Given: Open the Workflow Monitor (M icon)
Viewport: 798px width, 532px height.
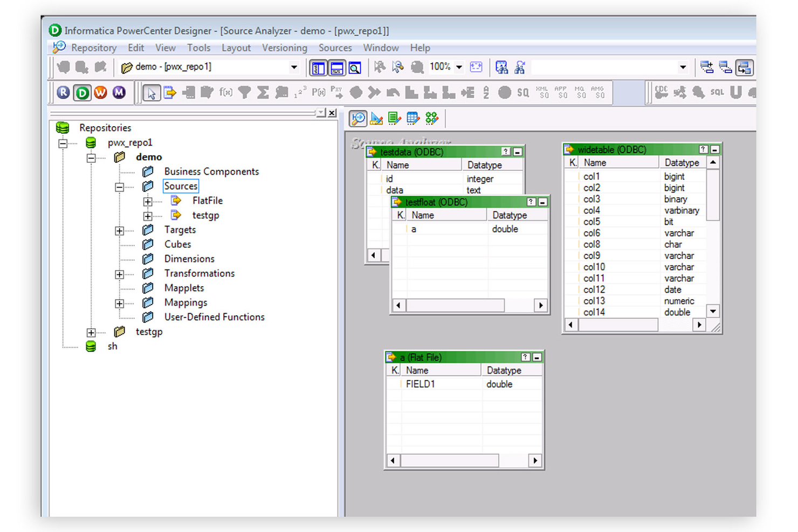Looking at the screenshot, I should click(119, 93).
